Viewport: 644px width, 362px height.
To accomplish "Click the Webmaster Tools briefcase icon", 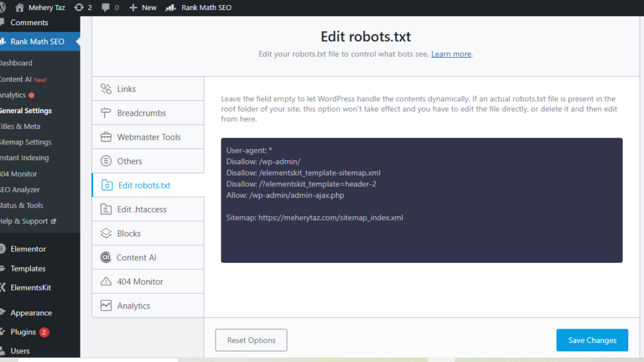I will pos(106,137).
